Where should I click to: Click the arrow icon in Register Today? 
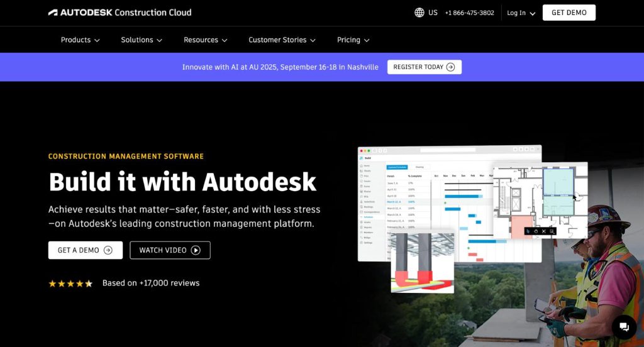pos(450,67)
